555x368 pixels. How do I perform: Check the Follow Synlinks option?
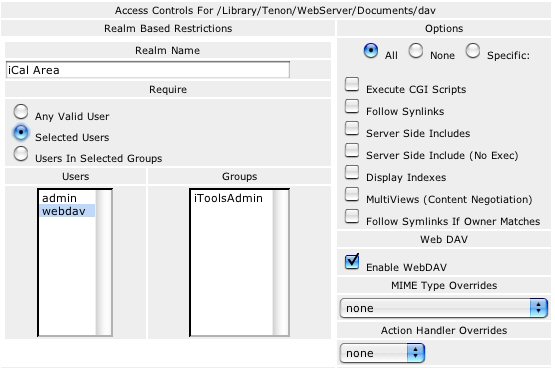[352, 107]
